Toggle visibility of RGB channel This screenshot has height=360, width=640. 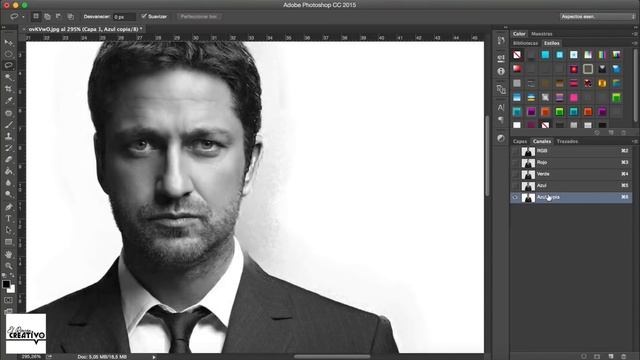[515, 151]
